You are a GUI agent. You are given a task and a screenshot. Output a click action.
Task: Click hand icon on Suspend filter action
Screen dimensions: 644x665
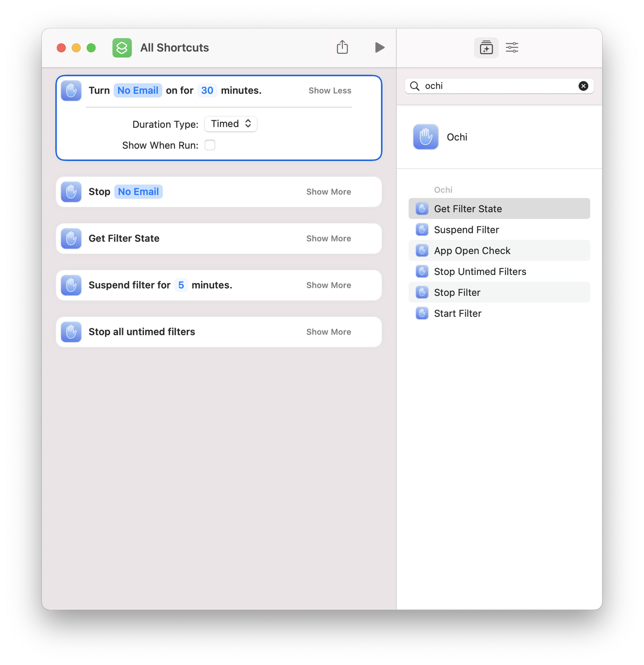click(71, 285)
